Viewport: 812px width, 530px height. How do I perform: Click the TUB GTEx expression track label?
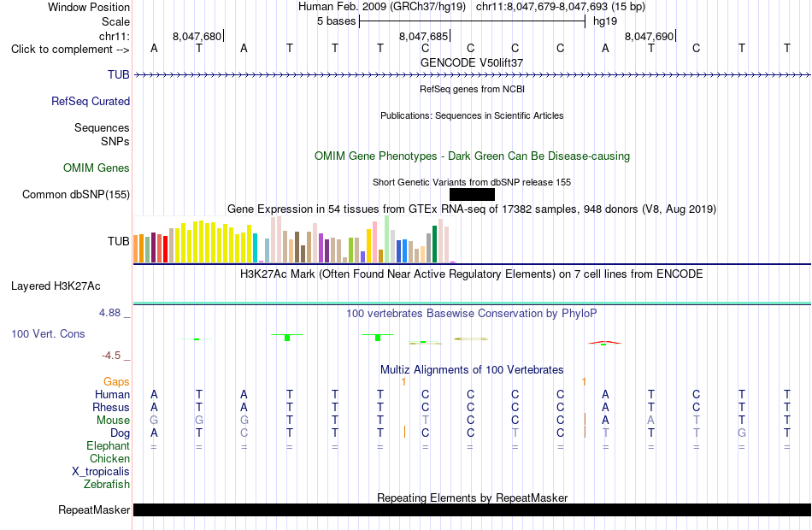point(118,241)
